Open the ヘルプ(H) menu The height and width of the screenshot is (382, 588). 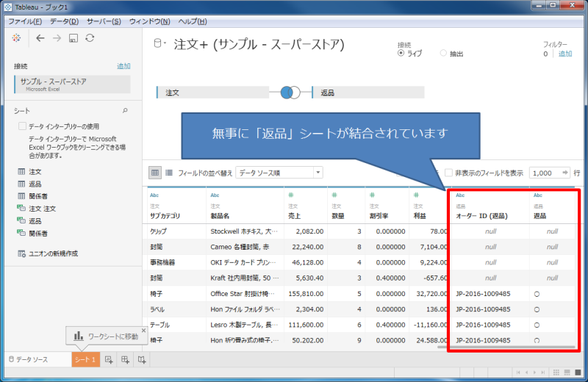[193, 21]
